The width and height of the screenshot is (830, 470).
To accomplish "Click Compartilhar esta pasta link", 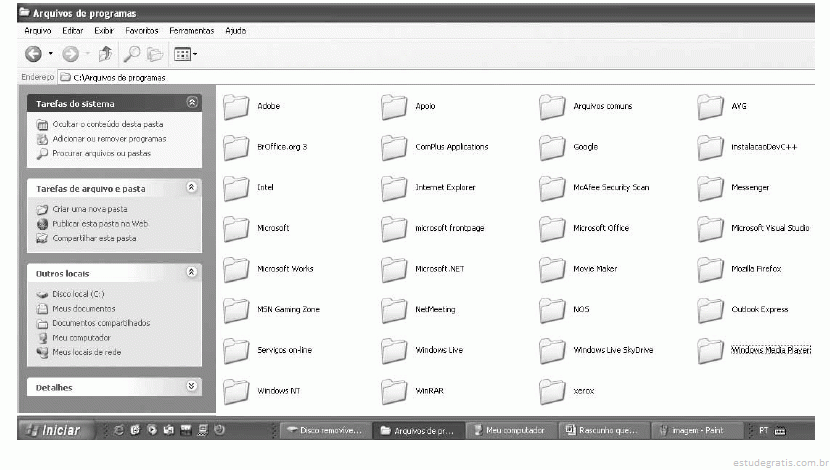I will [94, 238].
